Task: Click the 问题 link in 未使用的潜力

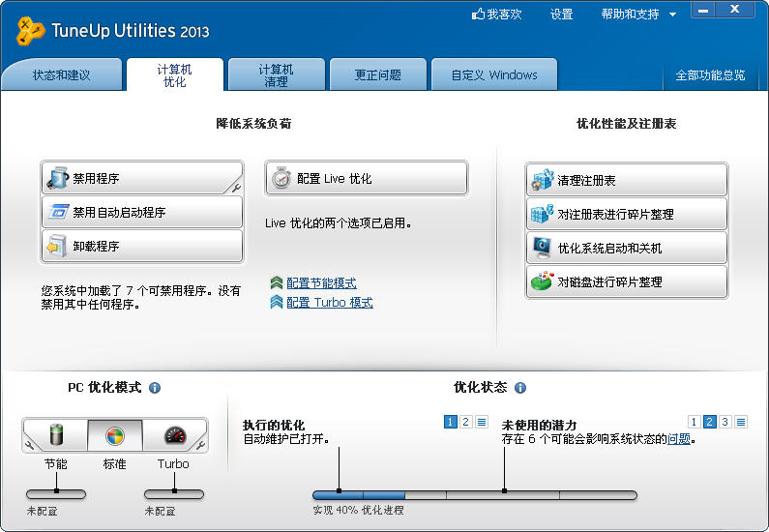Action: (679, 438)
